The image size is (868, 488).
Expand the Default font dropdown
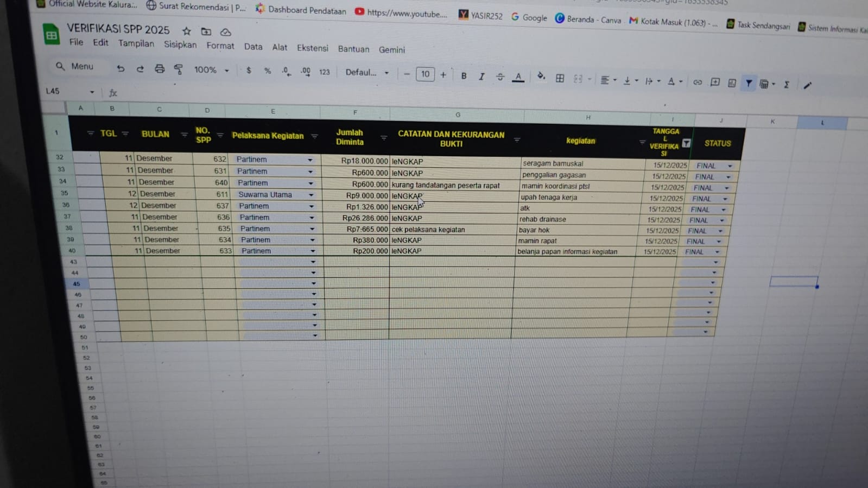[367, 73]
